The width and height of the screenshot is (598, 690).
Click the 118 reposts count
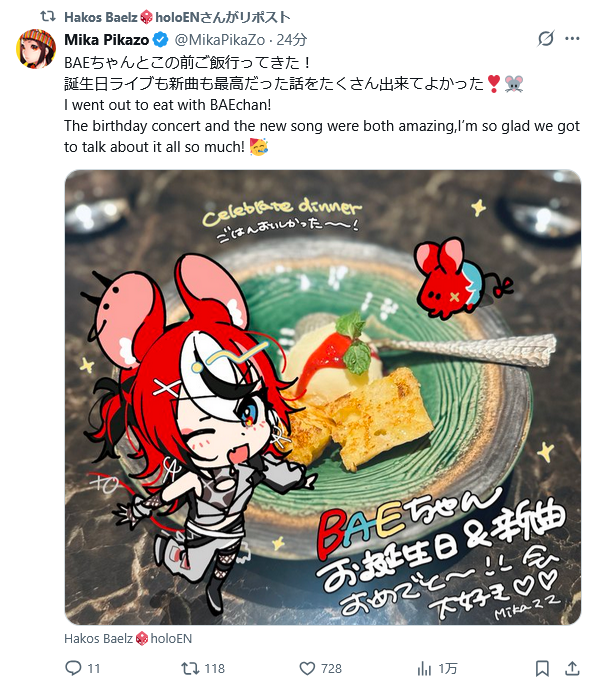(215, 669)
